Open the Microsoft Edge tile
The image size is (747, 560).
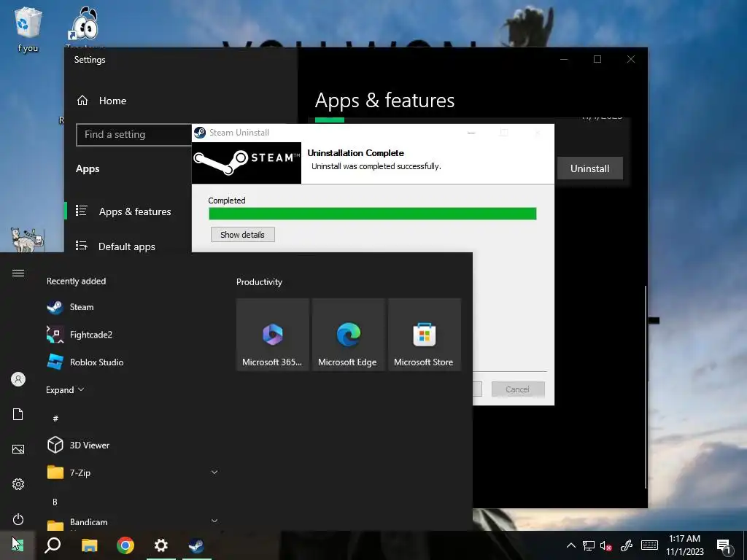click(348, 335)
